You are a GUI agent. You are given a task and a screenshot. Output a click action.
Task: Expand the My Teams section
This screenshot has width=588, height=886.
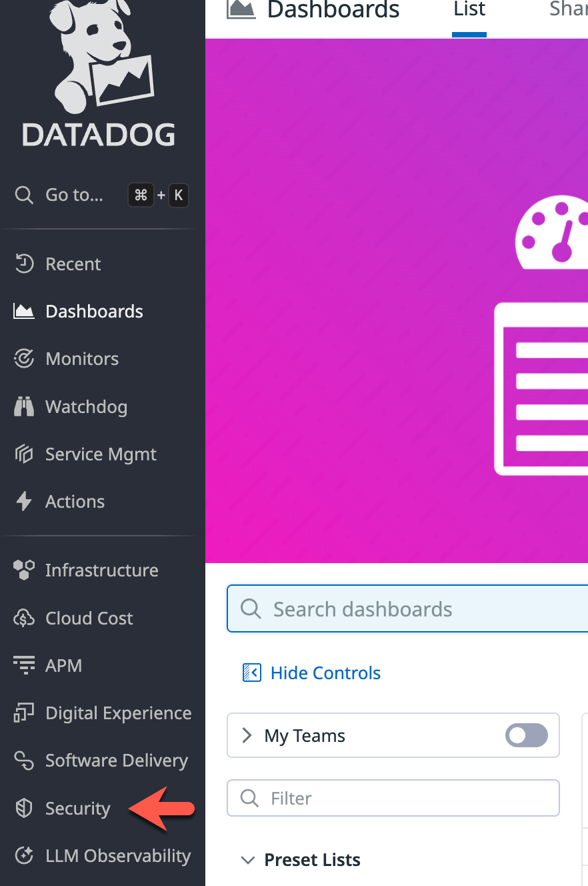(x=247, y=736)
